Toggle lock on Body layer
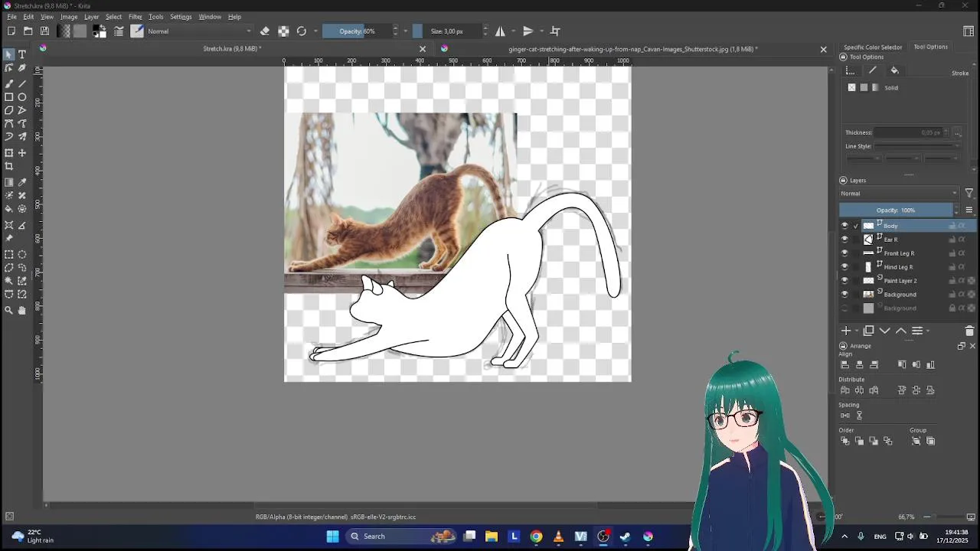The height and width of the screenshot is (551, 980). 952,226
